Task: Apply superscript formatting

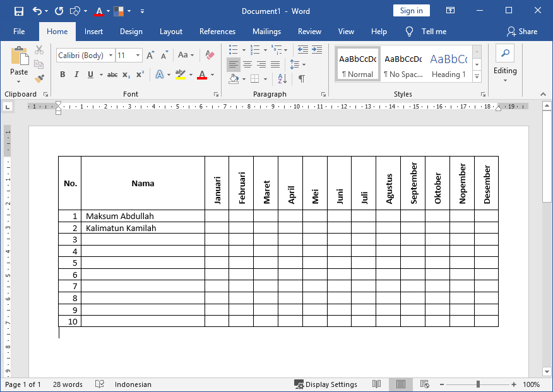Action: pyautogui.click(x=140, y=74)
